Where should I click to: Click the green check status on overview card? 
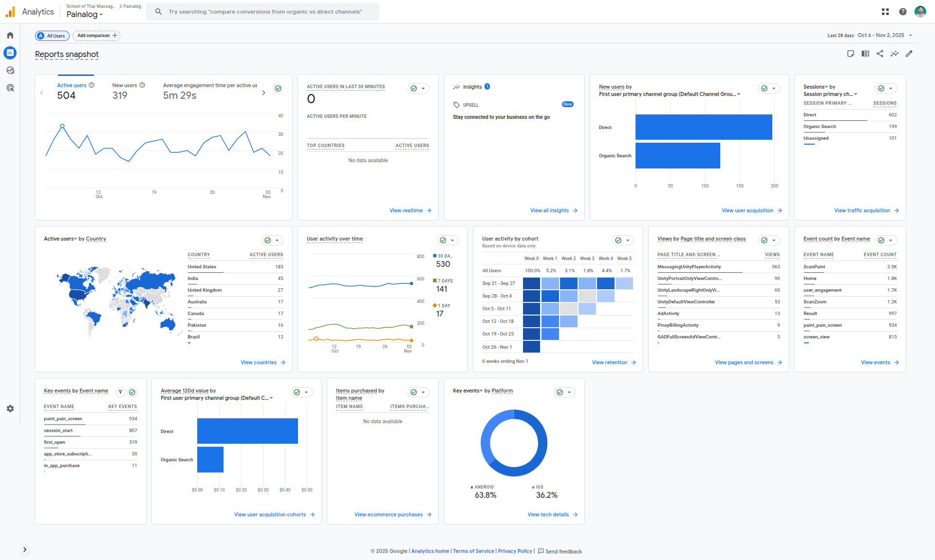(x=278, y=89)
